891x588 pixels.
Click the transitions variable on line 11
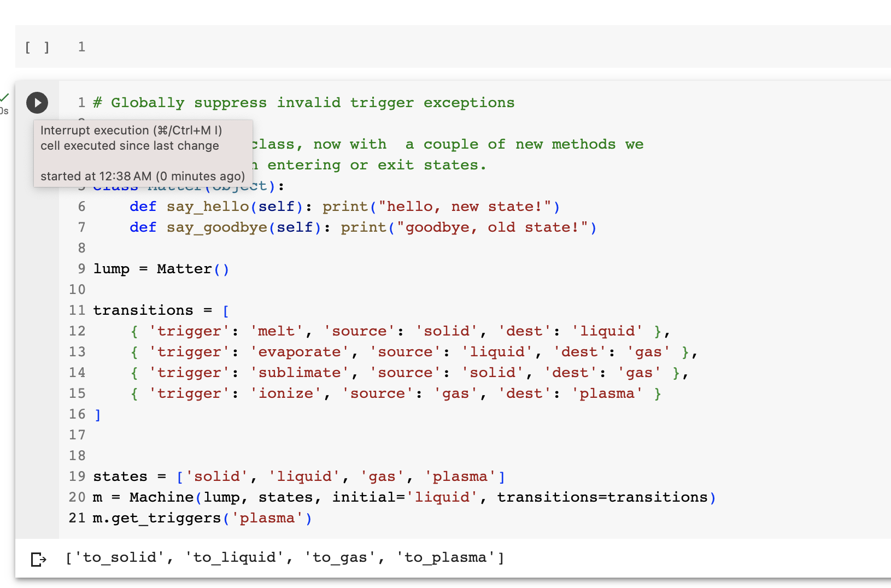click(x=144, y=310)
